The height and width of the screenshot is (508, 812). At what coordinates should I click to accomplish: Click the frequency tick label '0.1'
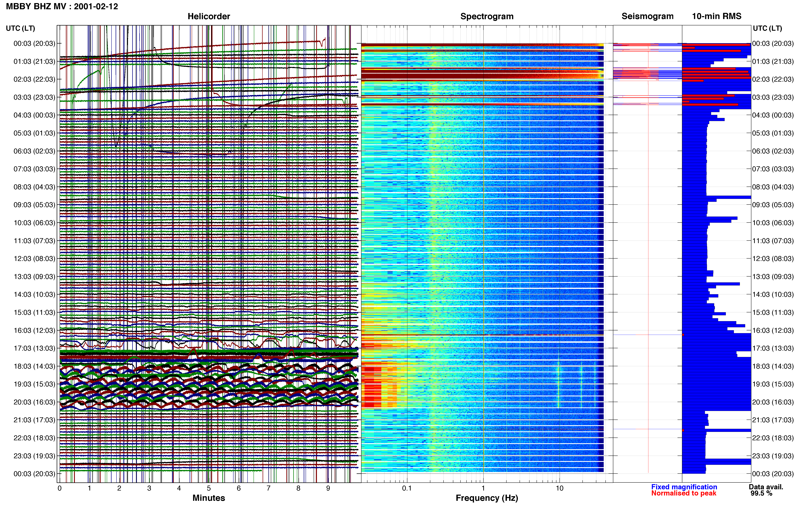[x=407, y=488]
